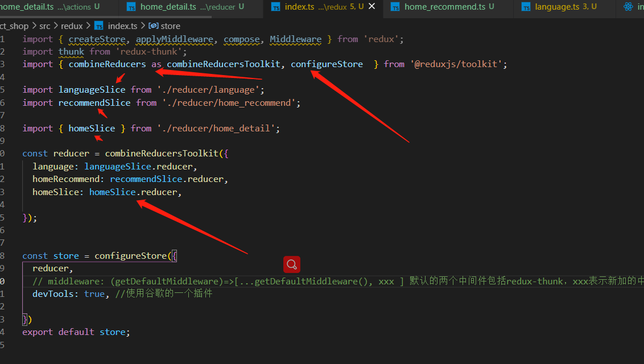Expand breadcrumb chevron after redux
644x364 pixels.
click(x=88, y=26)
